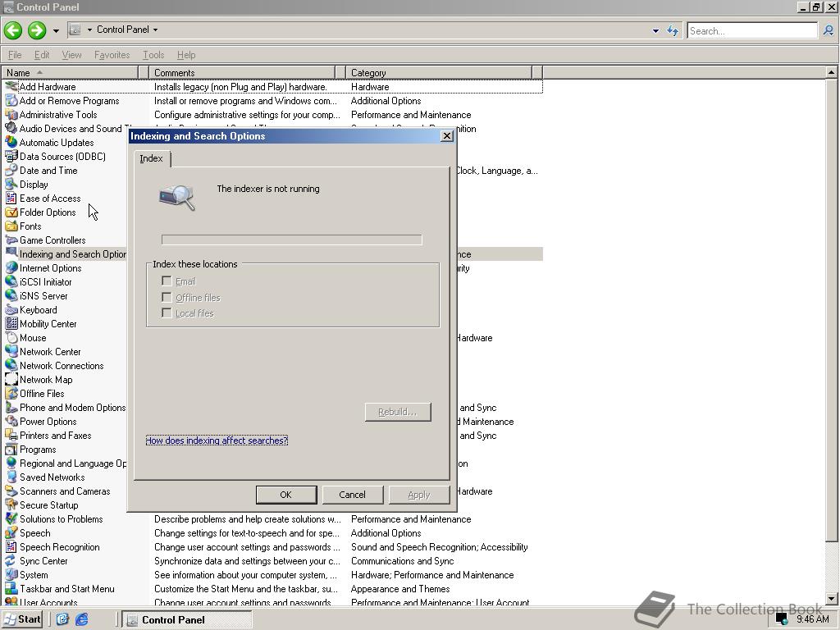
Task: Open the File menu
Action: (x=15, y=55)
